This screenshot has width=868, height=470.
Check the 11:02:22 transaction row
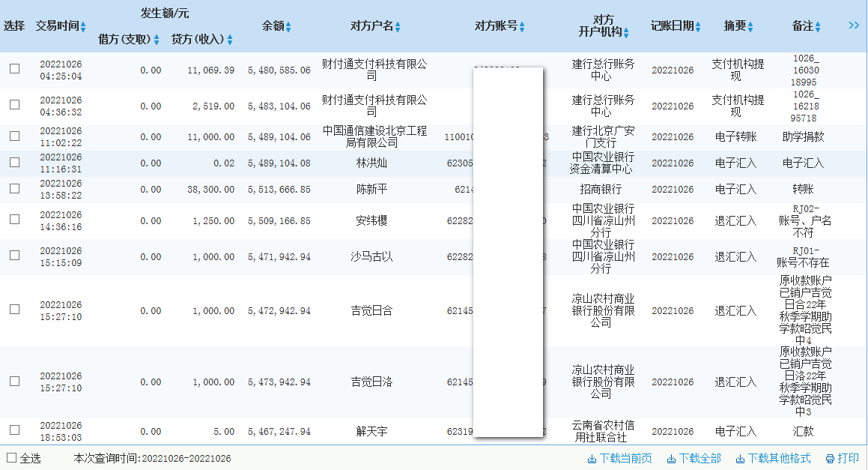pyautogui.click(x=14, y=136)
